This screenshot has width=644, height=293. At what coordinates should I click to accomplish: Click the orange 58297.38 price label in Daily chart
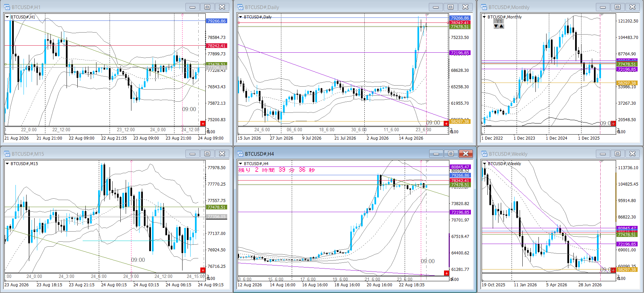pyautogui.click(x=460, y=121)
